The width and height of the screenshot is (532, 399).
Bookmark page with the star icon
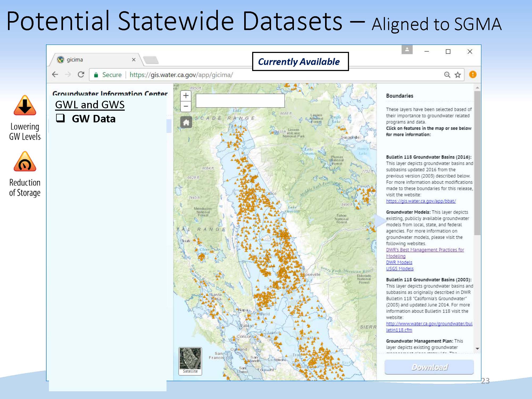pos(458,75)
